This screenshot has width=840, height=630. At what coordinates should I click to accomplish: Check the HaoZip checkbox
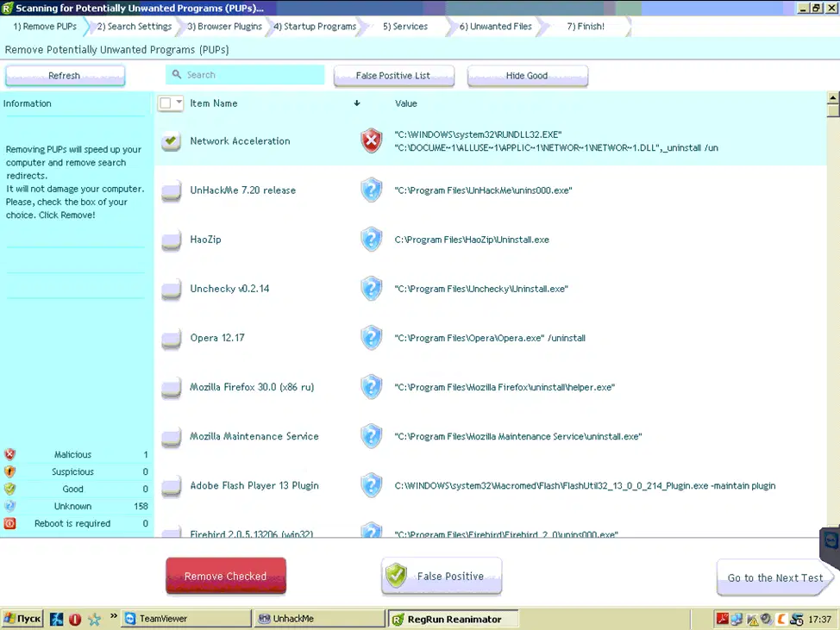click(x=171, y=240)
